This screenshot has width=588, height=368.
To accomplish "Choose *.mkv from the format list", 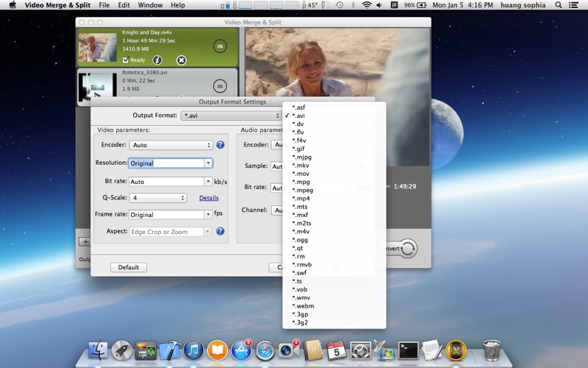I will click(334, 165).
